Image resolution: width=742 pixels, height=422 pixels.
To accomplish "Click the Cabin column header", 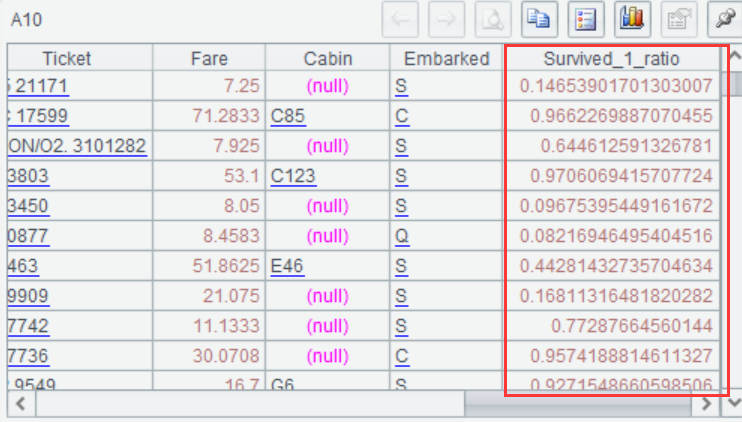I will (x=328, y=58).
